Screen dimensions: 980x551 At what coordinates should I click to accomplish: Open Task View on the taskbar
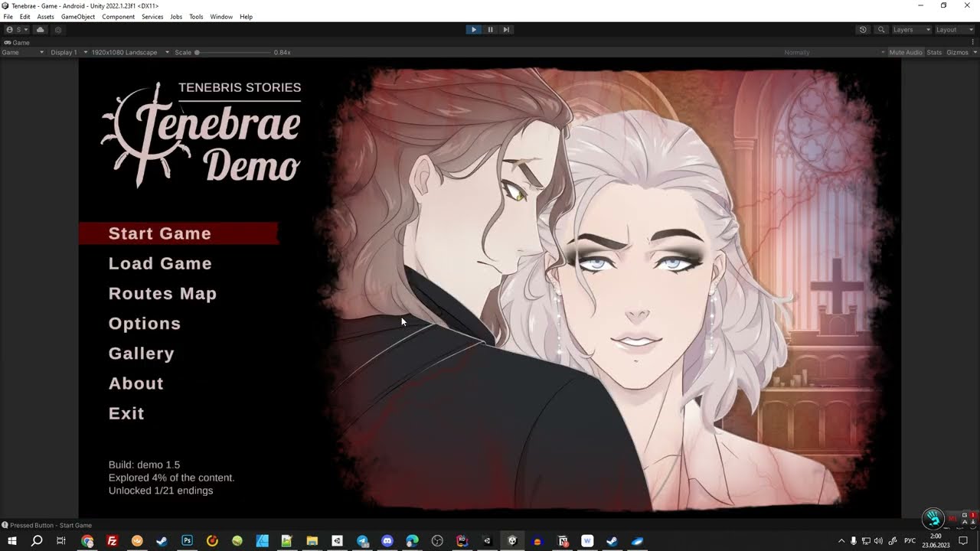coord(61,541)
